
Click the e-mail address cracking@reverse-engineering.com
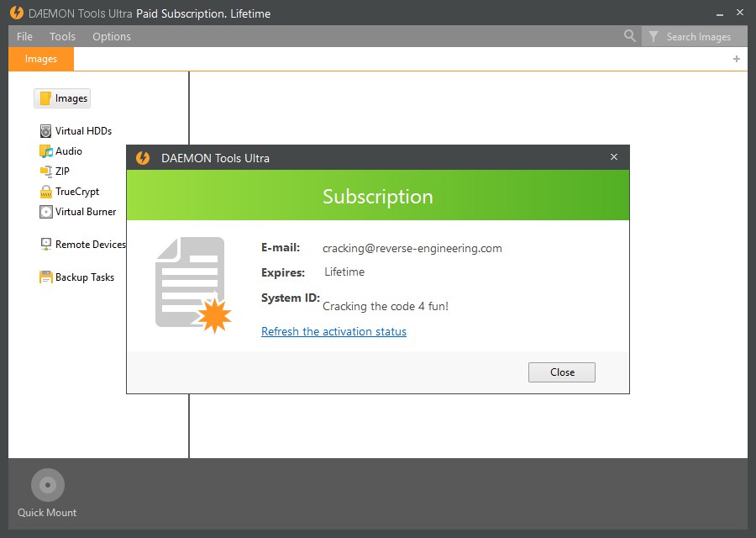pos(412,249)
